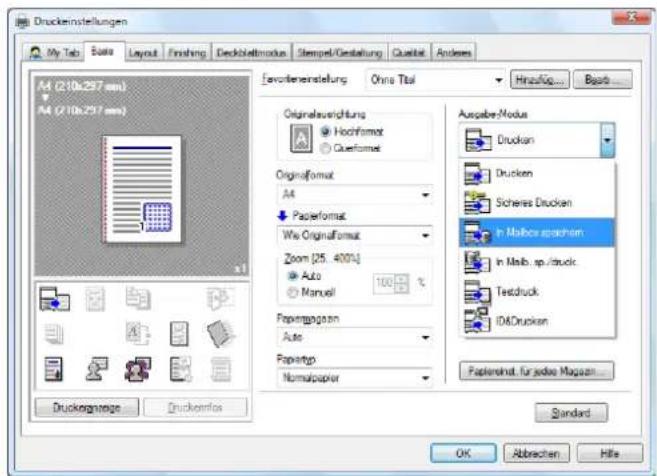Click the printer icon in the title bar

click(x=22, y=21)
